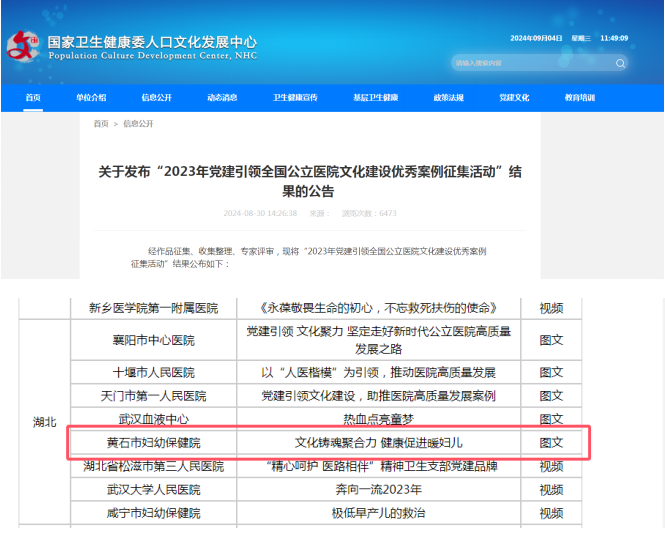Click the Population Culture Development Center logo
This screenshot has width=665, height=552.
[23, 47]
